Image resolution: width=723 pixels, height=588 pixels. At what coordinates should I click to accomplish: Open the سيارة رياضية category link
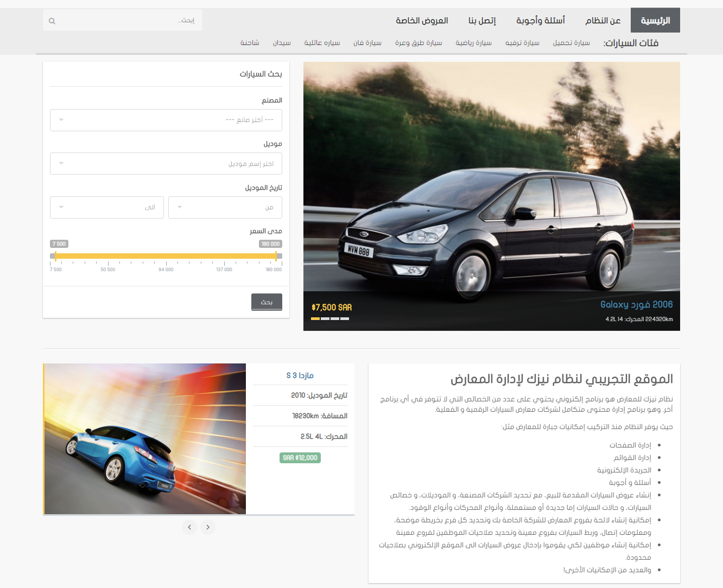(x=473, y=43)
